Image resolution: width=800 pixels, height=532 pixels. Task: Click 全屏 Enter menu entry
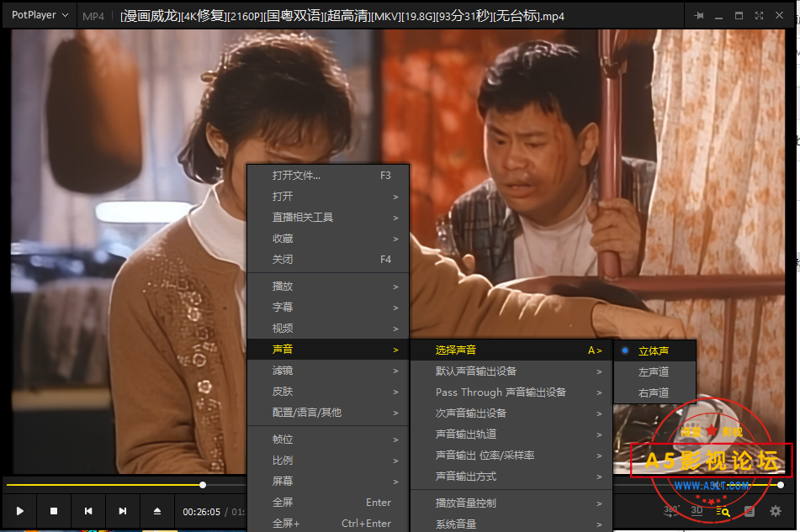(328, 503)
